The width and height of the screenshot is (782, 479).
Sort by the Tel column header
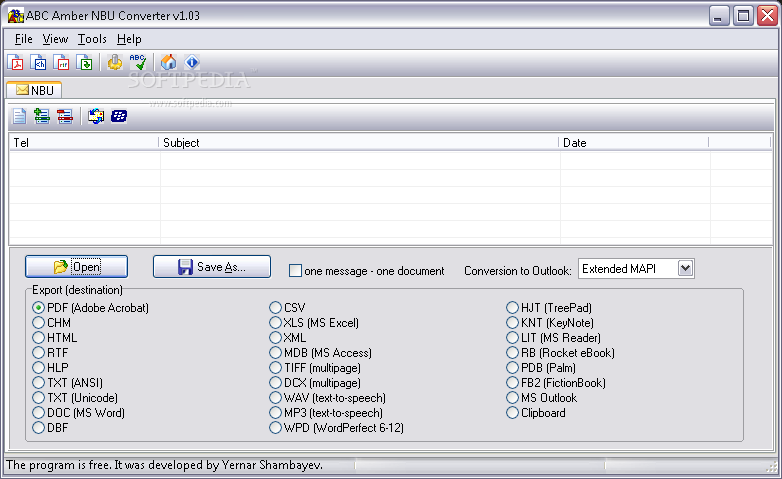pos(84,143)
